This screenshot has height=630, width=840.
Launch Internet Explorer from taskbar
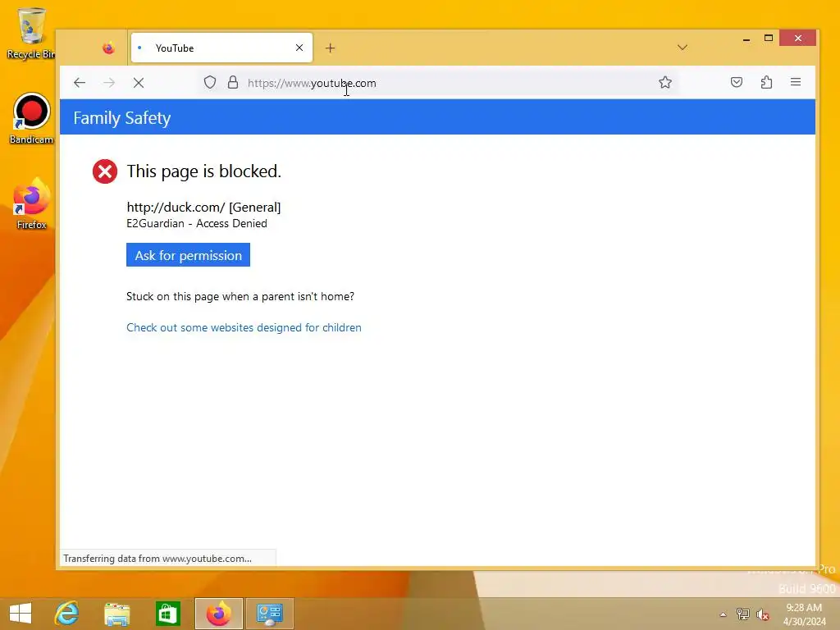[x=67, y=614]
